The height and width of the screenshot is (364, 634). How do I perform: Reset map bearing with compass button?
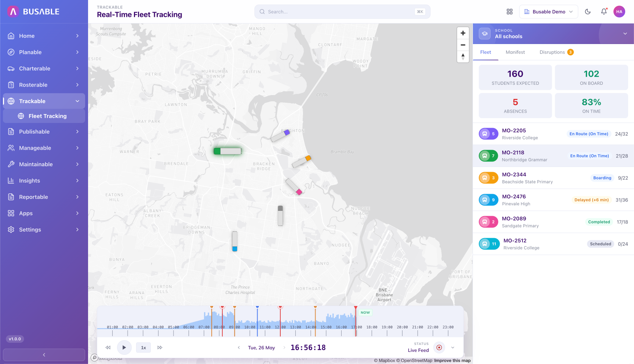[x=463, y=57]
